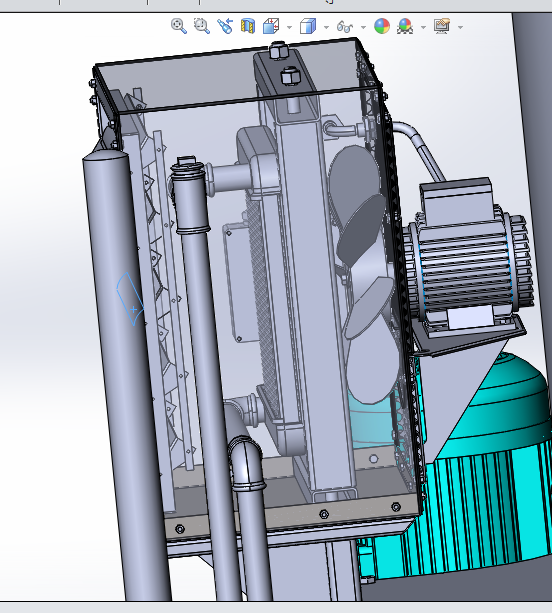552x613 pixels.
Task: Select the Zoom to Area tool
Action: (x=202, y=26)
